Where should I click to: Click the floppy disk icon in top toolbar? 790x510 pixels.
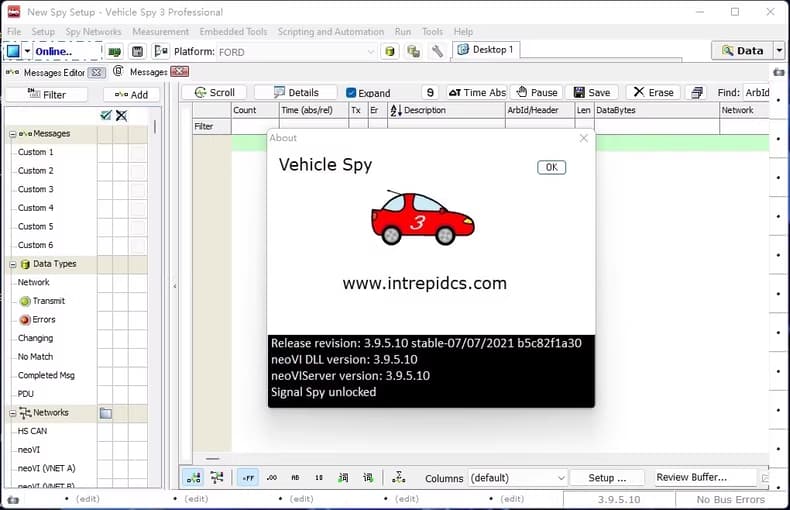[x=138, y=51]
